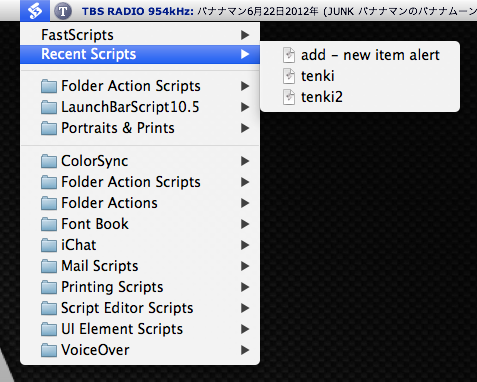Open the UI Element Scripts folder
Screen dimensions: 477x382
tap(140, 329)
